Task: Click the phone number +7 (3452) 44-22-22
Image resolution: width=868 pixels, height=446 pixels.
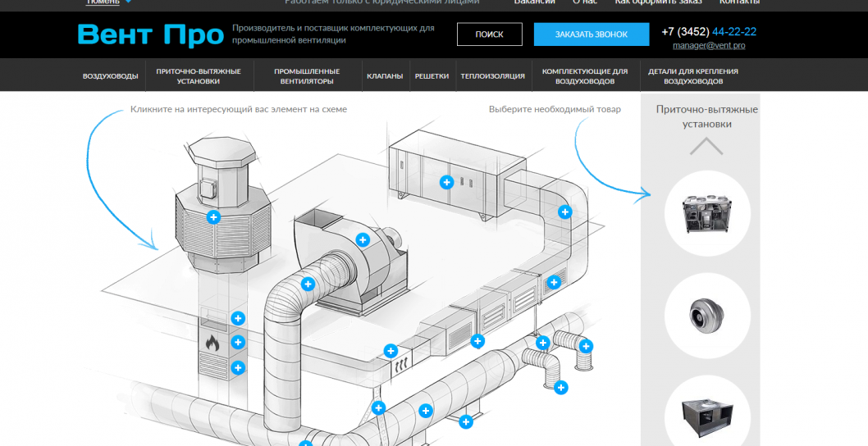Action: pos(709,31)
